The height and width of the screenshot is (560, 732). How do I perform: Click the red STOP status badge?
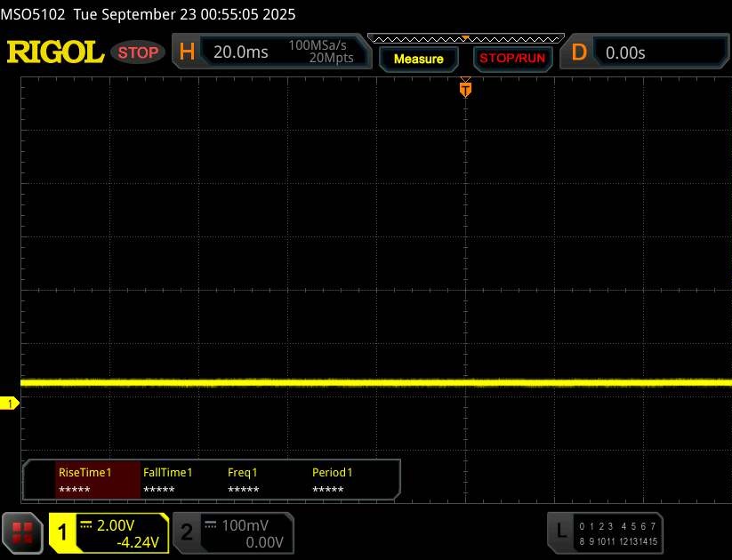point(140,52)
